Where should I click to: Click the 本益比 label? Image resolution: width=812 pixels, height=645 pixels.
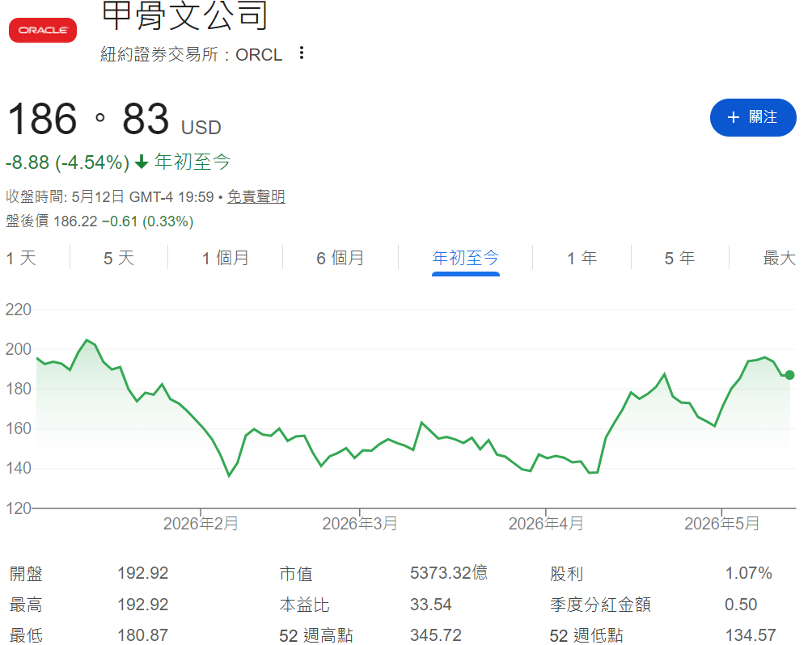[304, 605]
